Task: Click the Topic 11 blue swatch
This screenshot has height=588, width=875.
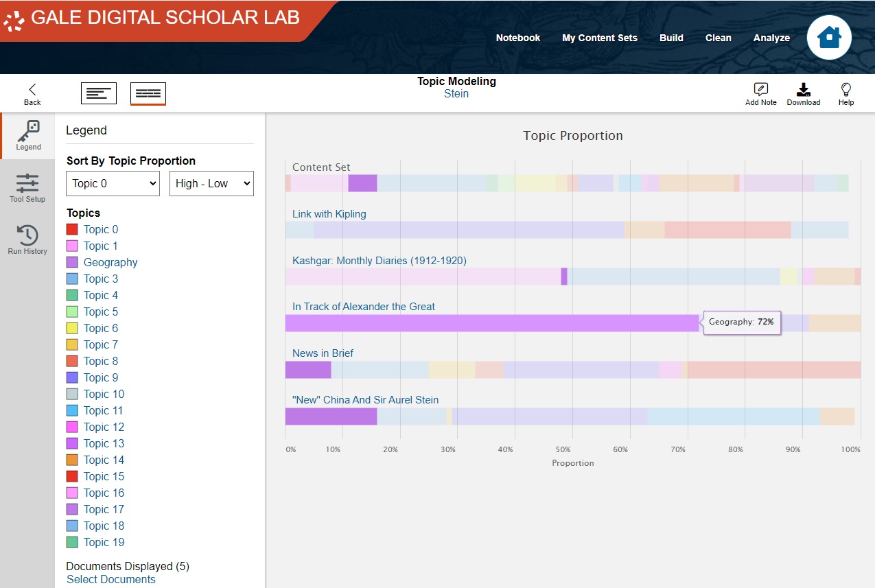Action: [x=72, y=410]
